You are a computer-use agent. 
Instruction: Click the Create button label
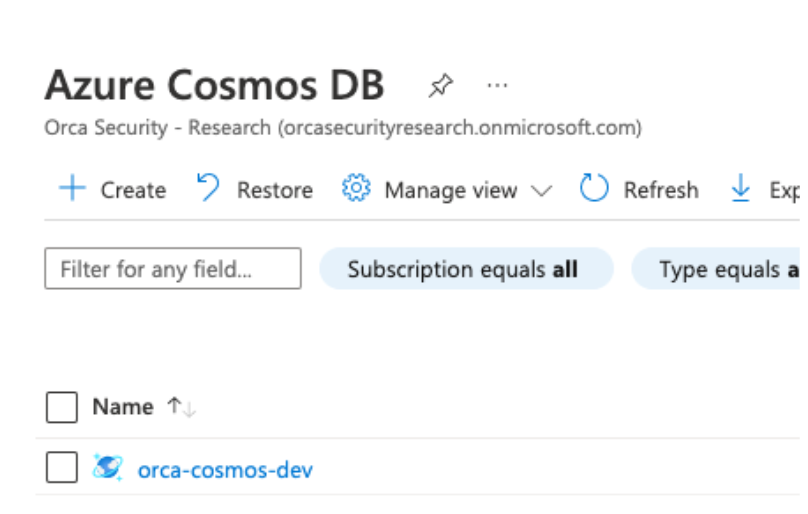click(133, 190)
